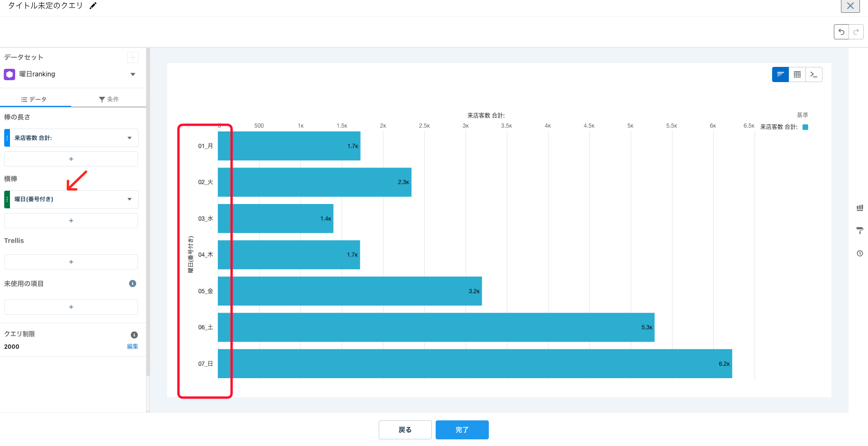Switch to query mode (SAQL) view

click(814, 74)
